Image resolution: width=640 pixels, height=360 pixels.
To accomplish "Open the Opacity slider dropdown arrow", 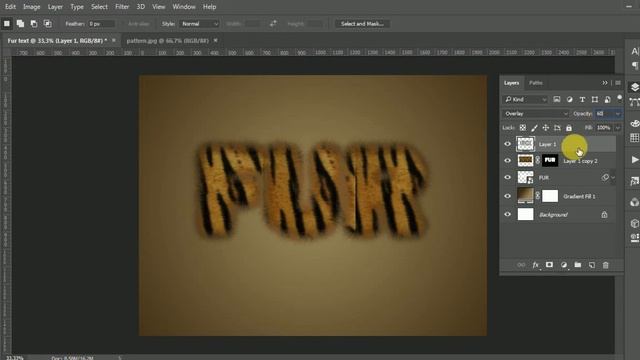I will point(618,113).
